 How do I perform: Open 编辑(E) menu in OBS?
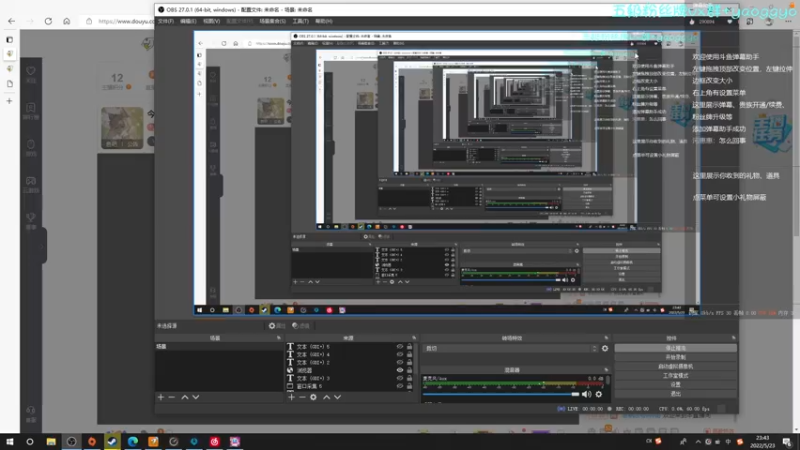[x=188, y=21]
